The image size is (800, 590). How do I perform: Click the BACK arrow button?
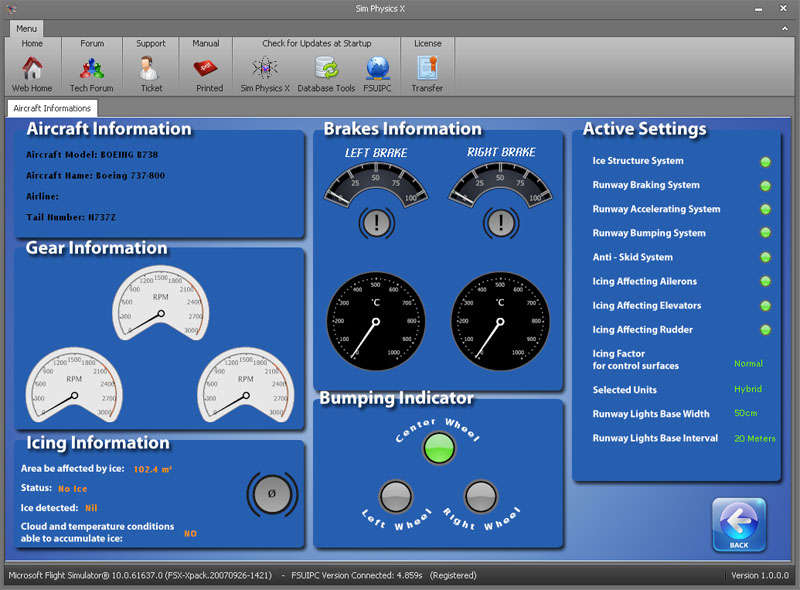738,523
